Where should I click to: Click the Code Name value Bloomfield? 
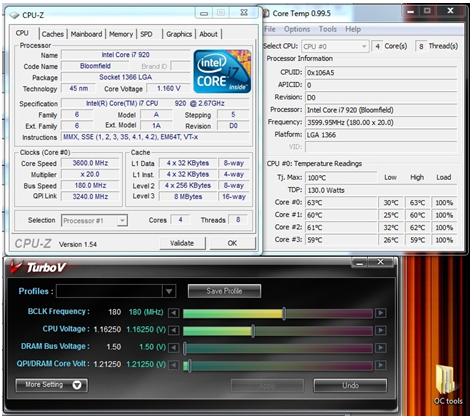point(95,66)
